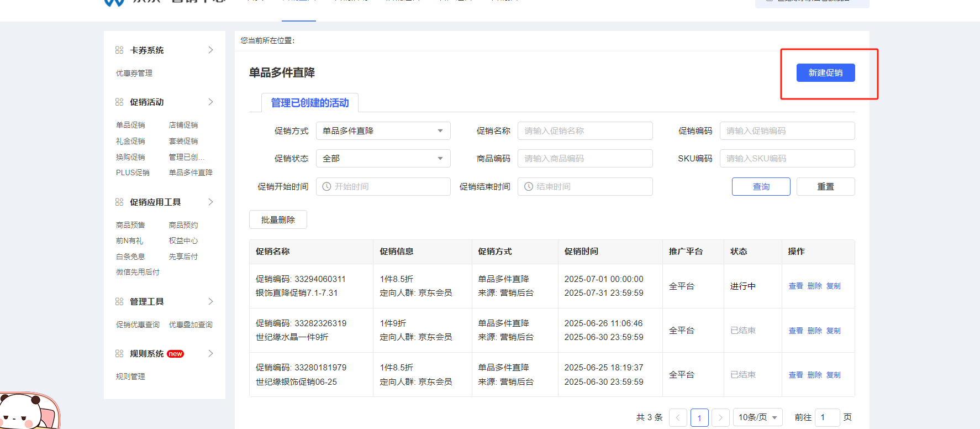Click the 促销名称 input field
This screenshot has height=429, width=980.
click(584, 131)
